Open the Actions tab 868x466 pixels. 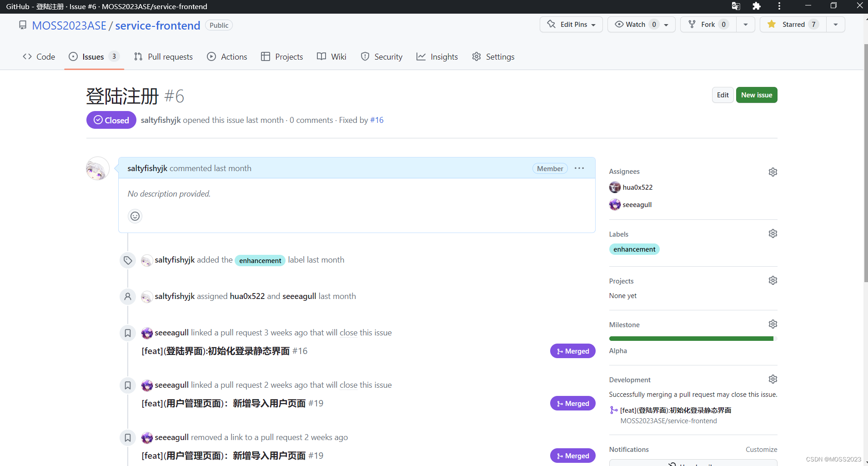pos(227,56)
